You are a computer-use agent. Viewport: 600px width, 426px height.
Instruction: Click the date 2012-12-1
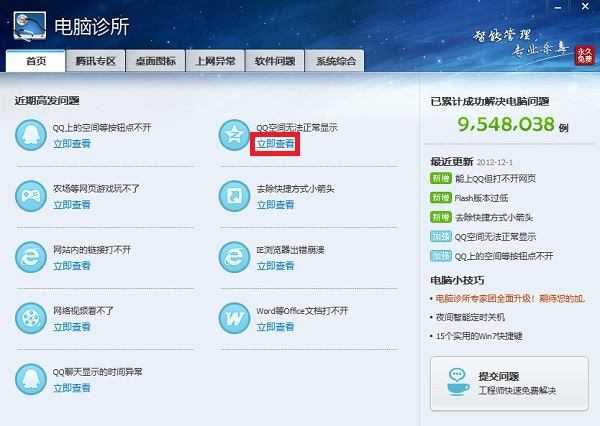(x=495, y=162)
